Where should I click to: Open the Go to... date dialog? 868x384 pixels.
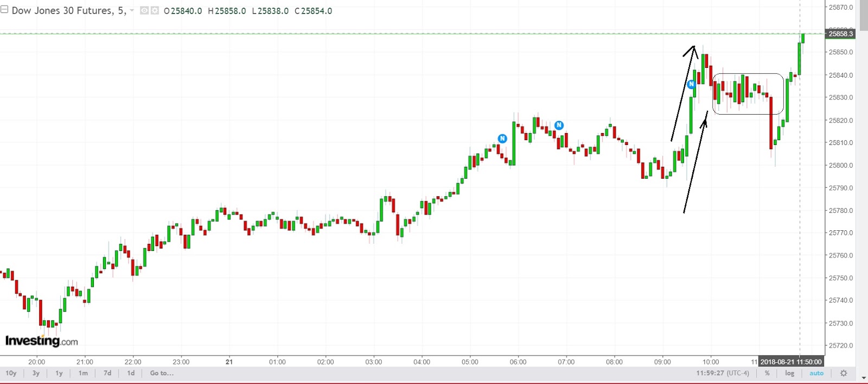pos(162,373)
